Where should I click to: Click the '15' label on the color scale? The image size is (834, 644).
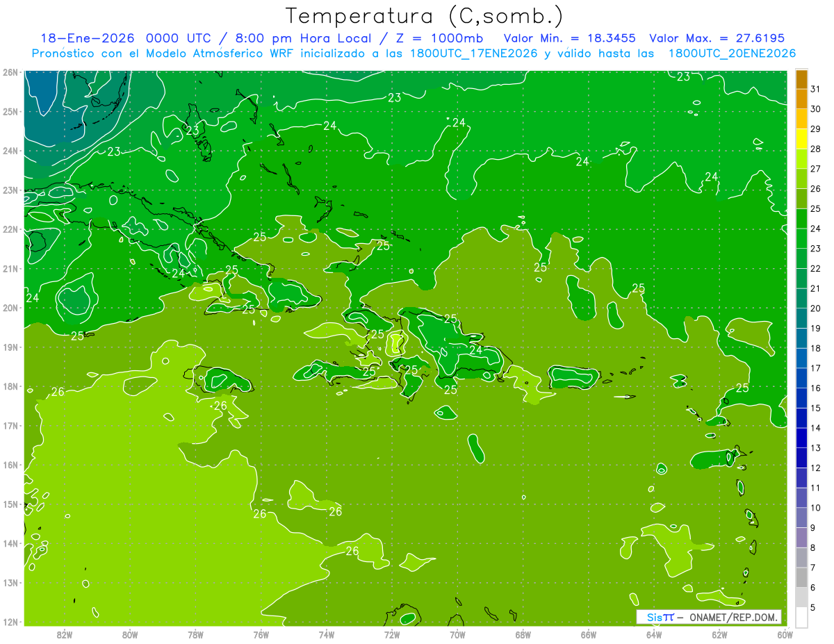tap(816, 408)
